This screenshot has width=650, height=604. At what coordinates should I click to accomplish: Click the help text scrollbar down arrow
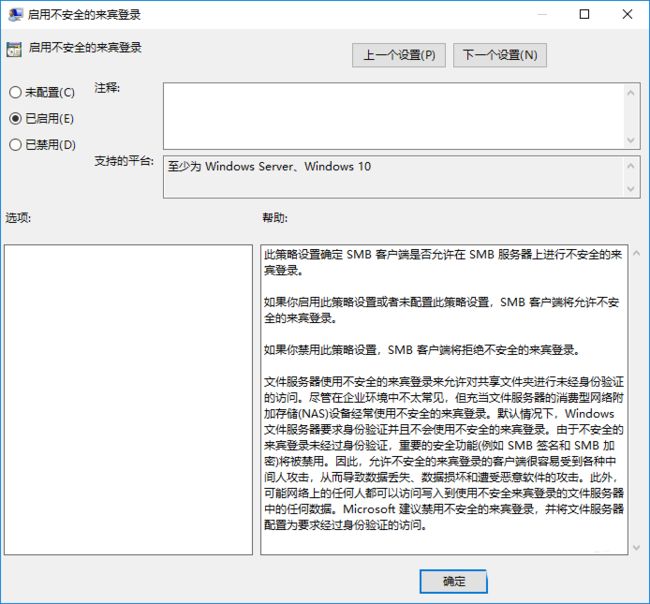[636, 548]
